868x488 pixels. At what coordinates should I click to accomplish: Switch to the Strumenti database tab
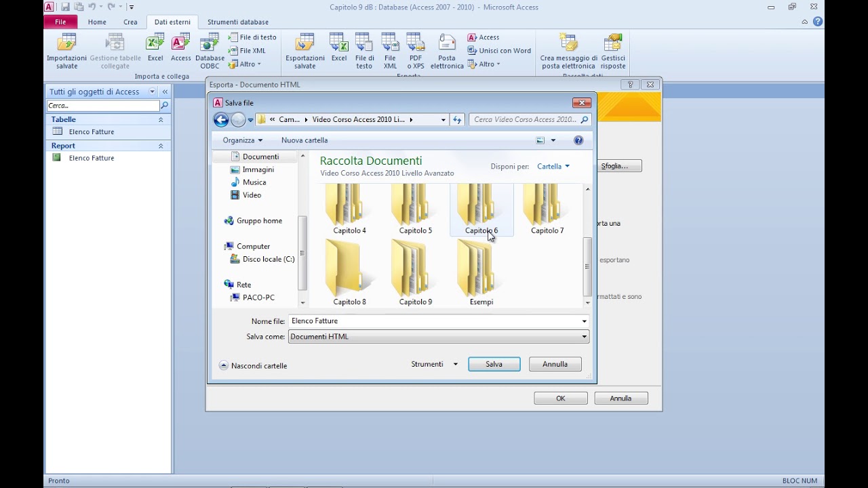click(238, 22)
